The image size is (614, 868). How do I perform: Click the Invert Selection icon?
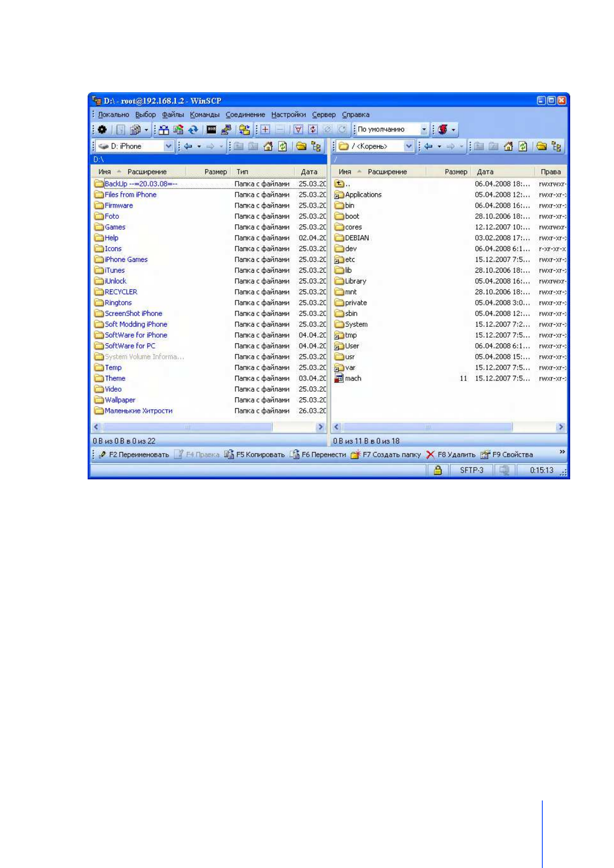click(x=312, y=130)
